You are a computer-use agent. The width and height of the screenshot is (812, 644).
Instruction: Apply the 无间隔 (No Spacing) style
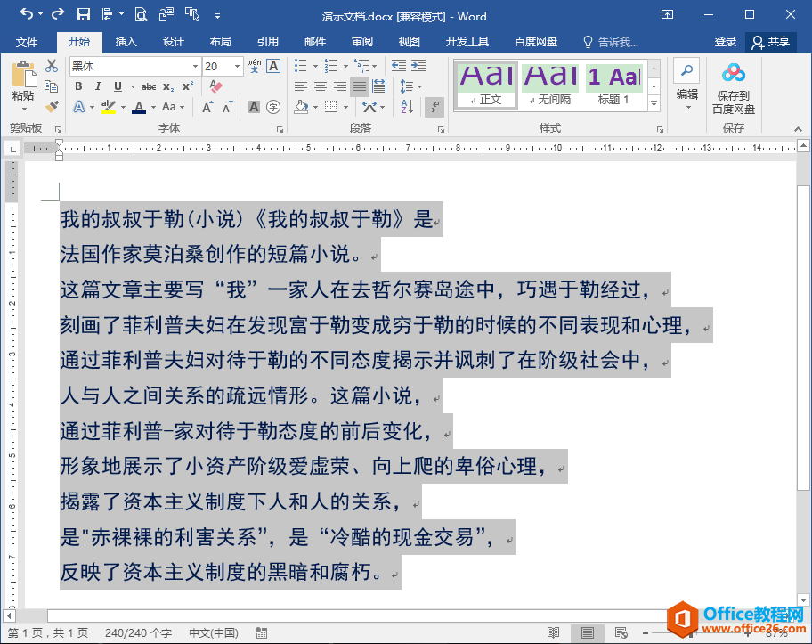coord(550,86)
